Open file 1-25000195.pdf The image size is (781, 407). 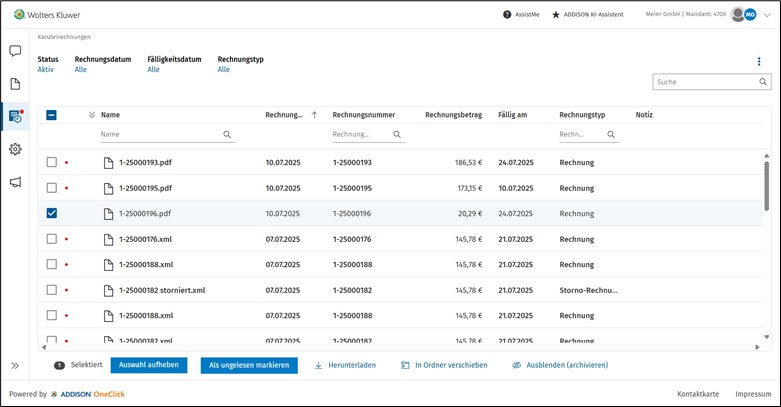145,188
